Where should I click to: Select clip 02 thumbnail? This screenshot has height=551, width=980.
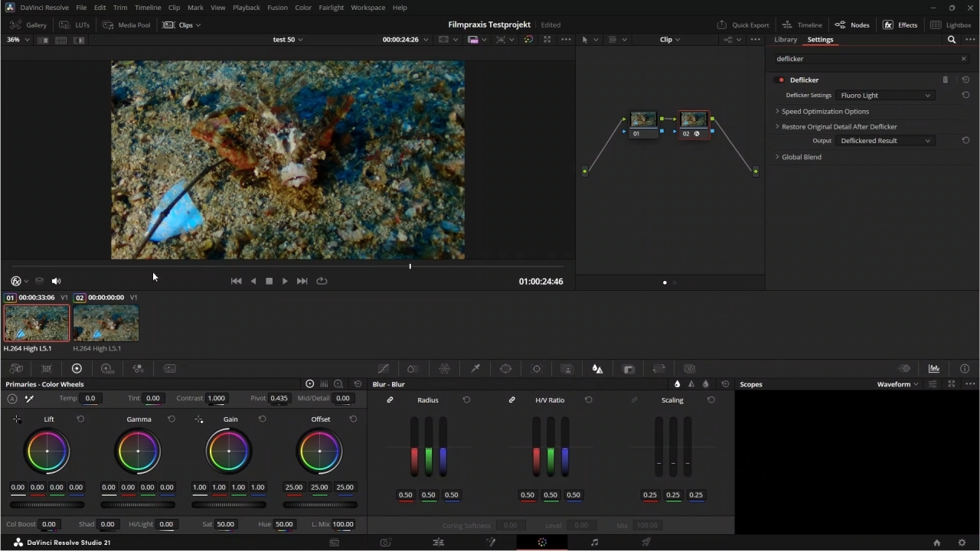[106, 323]
